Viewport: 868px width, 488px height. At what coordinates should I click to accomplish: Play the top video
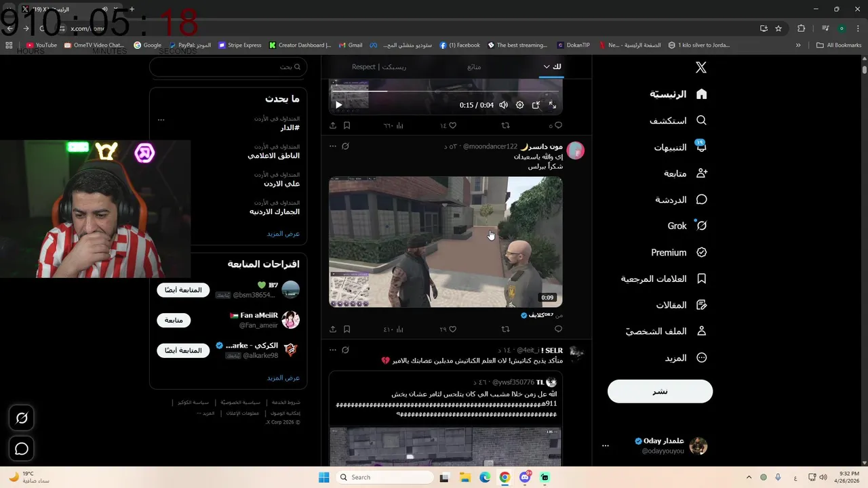pos(338,105)
